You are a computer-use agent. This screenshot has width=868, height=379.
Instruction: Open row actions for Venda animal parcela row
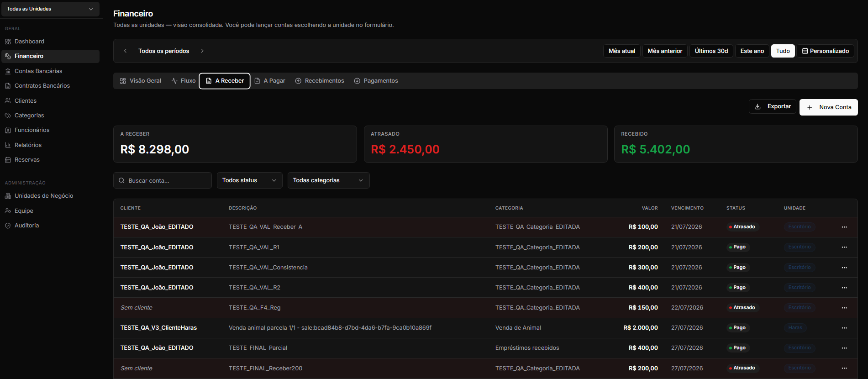844,328
